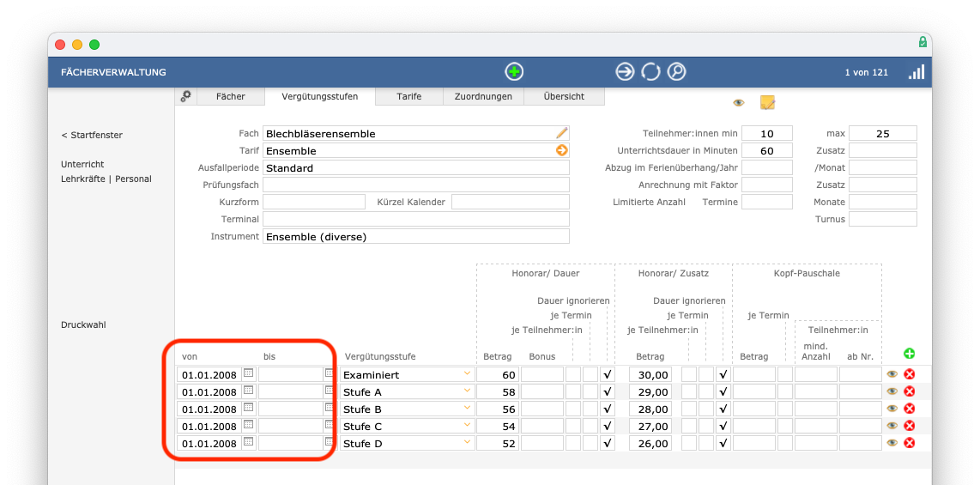Click the eye icon in Stufe B row
The width and height of the screenshot is (980, 485).
(892, 409)
